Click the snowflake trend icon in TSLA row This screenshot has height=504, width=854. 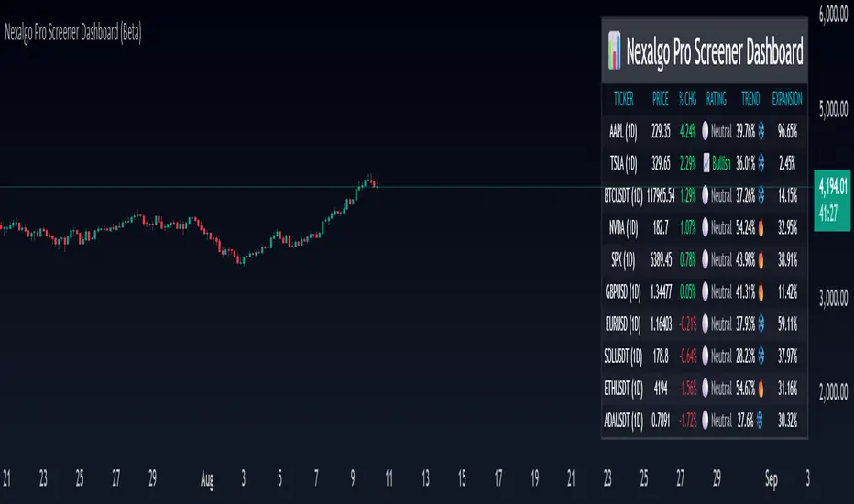761,163
